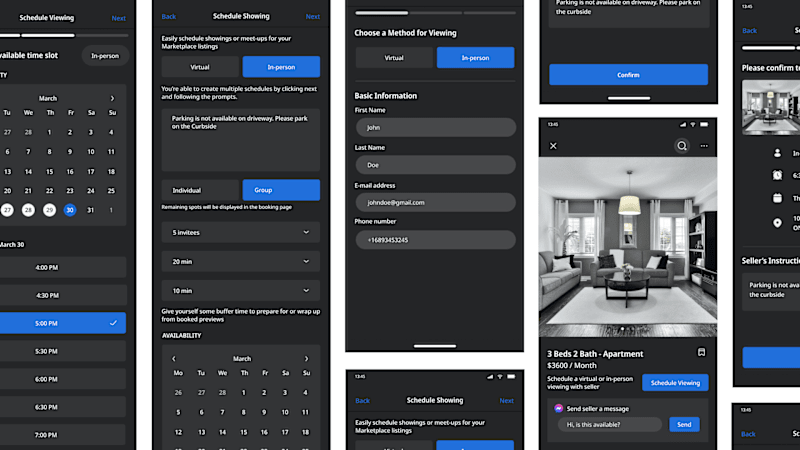Select Virtual in Schedule Showing screen
Screen dimensions: 800x450
click(x=200, y=67)
